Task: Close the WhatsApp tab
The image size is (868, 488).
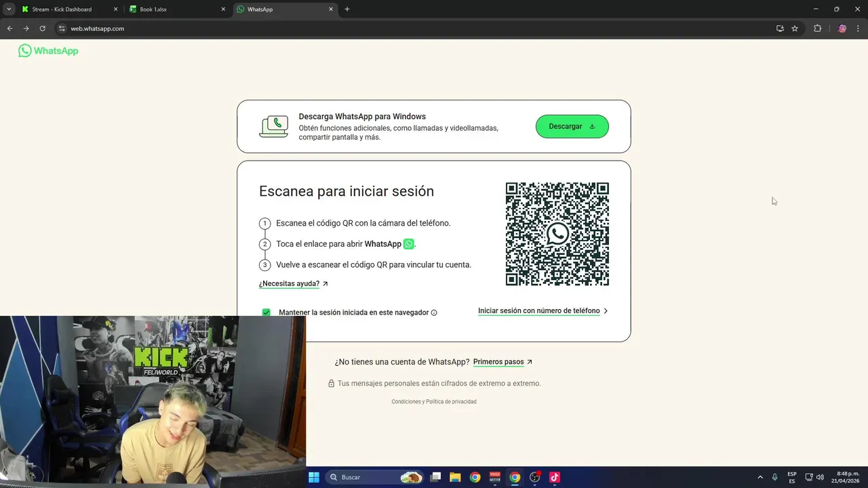Action: (x=331, y=9)
